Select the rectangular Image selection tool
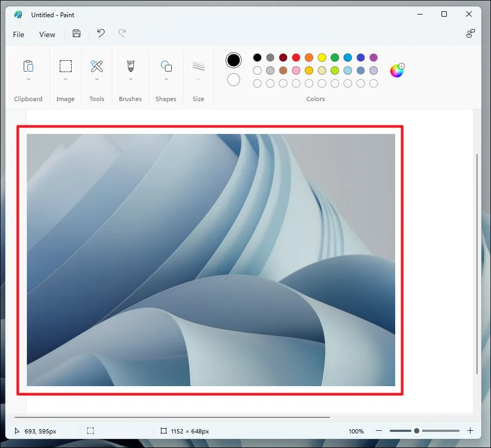The image size is (491, 448). click(x=66, y=66)
